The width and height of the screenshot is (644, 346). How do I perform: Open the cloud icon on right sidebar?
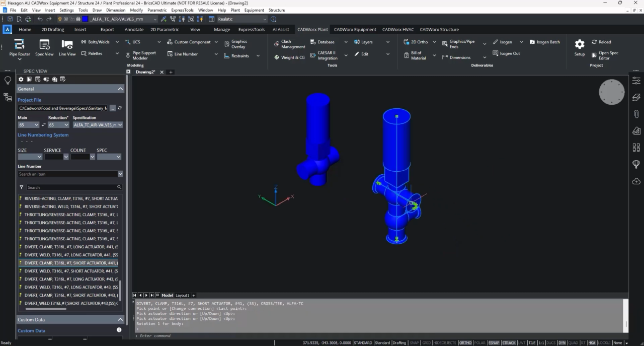pos(636,181)
